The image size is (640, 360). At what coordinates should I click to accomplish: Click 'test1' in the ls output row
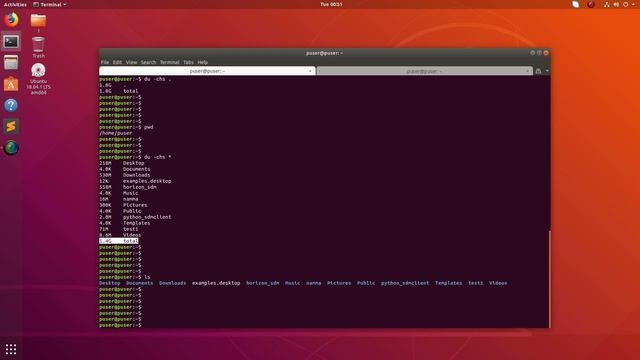[x=476, y=283]
